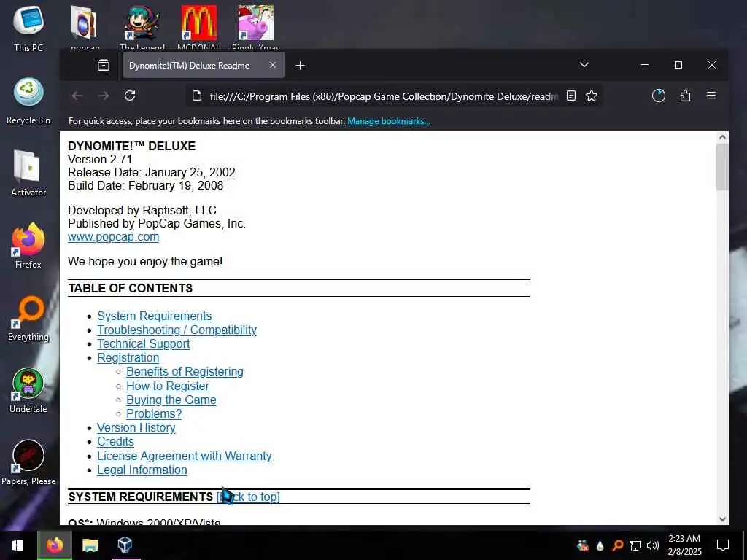Screen dimensions: 747x560
Task: Go back with the back arrow
Action: (x=77, y=96)
